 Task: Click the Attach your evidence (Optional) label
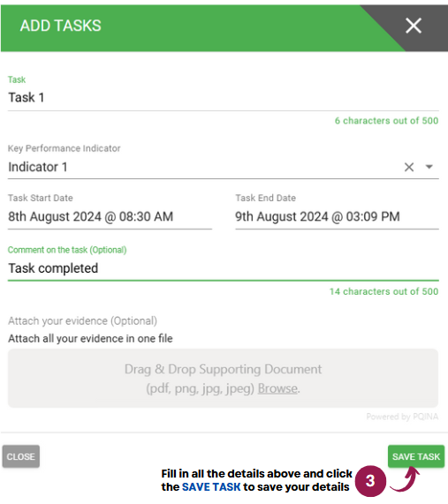click(83, 320)
